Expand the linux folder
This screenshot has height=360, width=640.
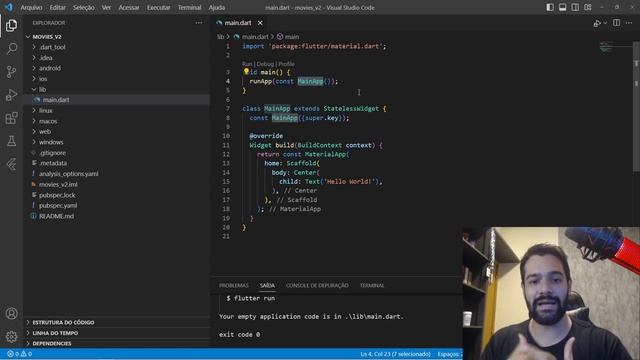[116, 110]
